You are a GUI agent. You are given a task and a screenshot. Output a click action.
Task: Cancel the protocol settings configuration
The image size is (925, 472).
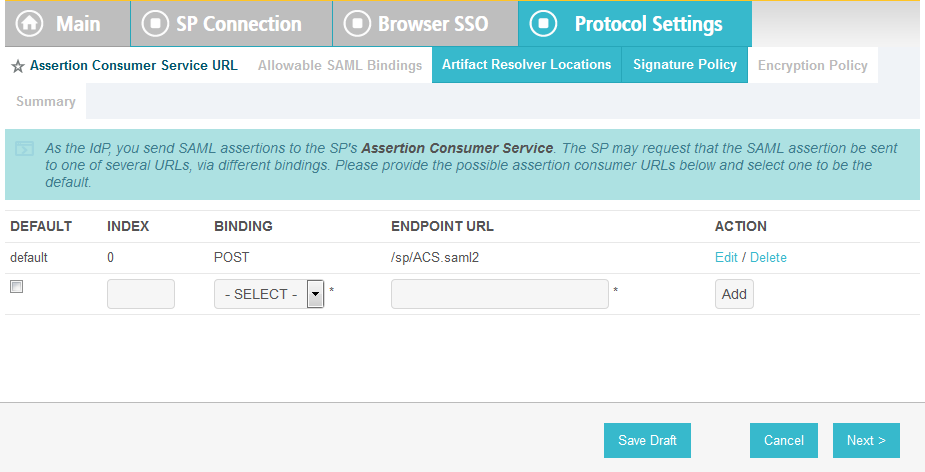coord(784,440)
